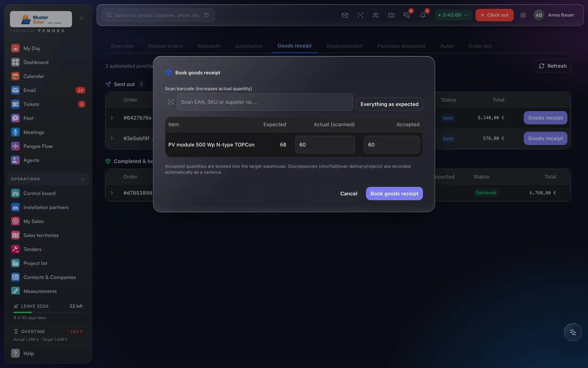Open the mail icon in top bar
This screenshot has height=368, width=588.
pos(345,15)
